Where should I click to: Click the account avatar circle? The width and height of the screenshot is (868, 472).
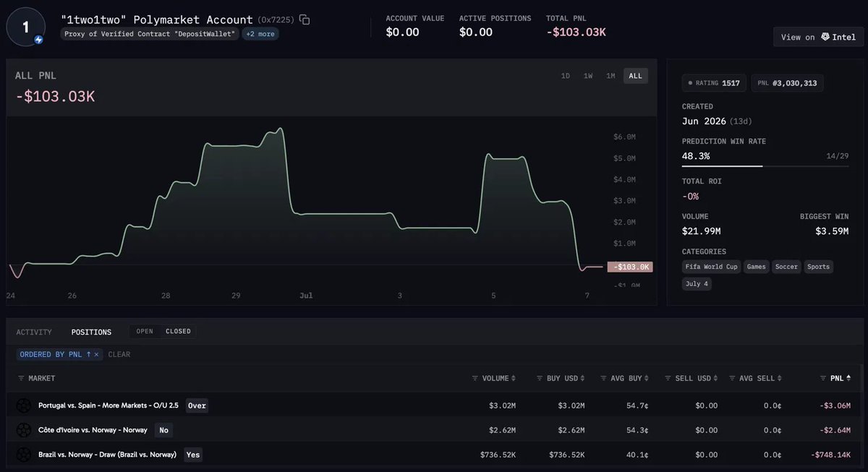[26, 27]
